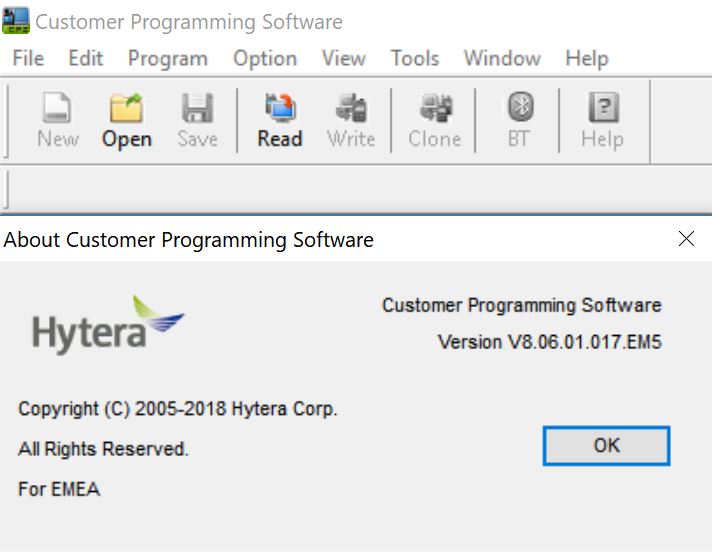Click the About dialog's Customer Programming Software heading

click(522, 306)
